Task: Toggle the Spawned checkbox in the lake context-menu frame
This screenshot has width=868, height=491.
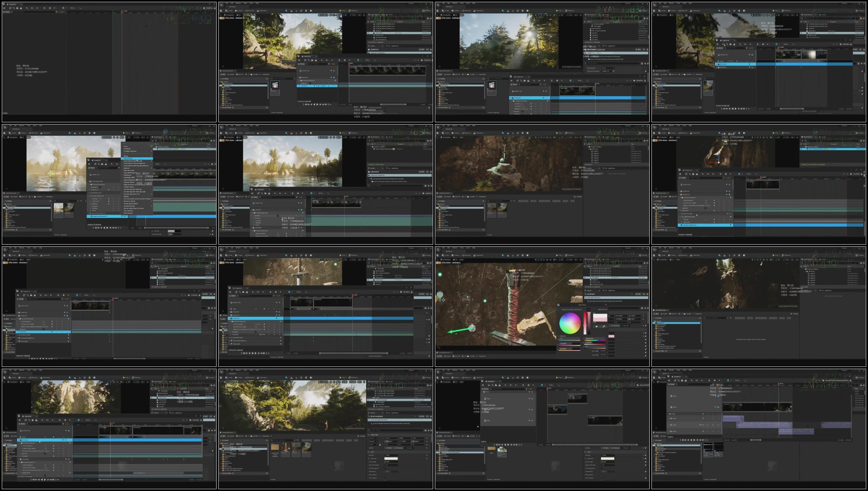Action: pos(100,187)
